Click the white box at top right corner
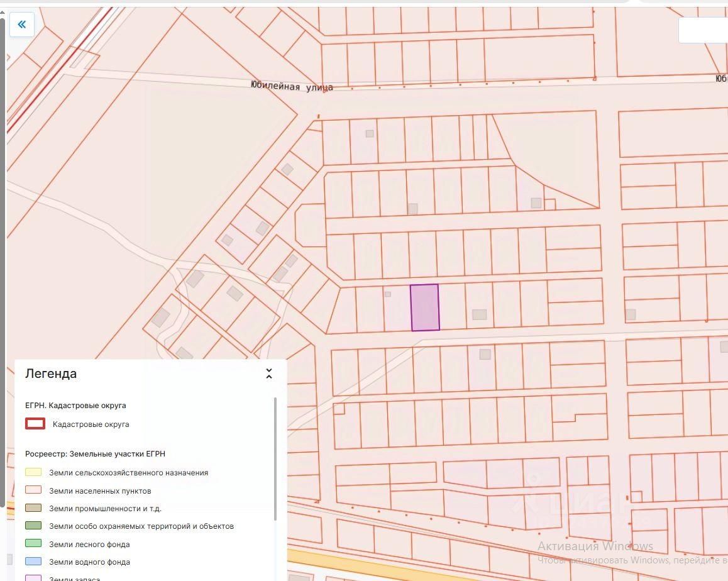 (703, 30)
